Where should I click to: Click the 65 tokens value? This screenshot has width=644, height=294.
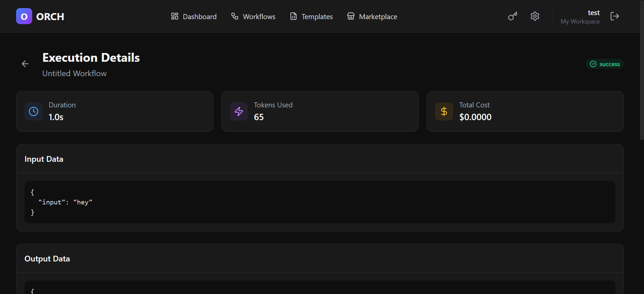click(259, 117)
